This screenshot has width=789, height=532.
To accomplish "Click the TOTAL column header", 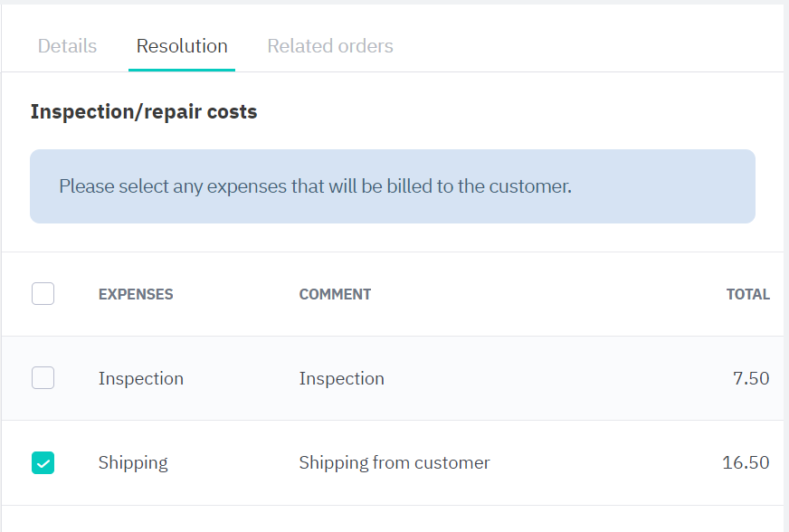I will click(x=747, y=294).
